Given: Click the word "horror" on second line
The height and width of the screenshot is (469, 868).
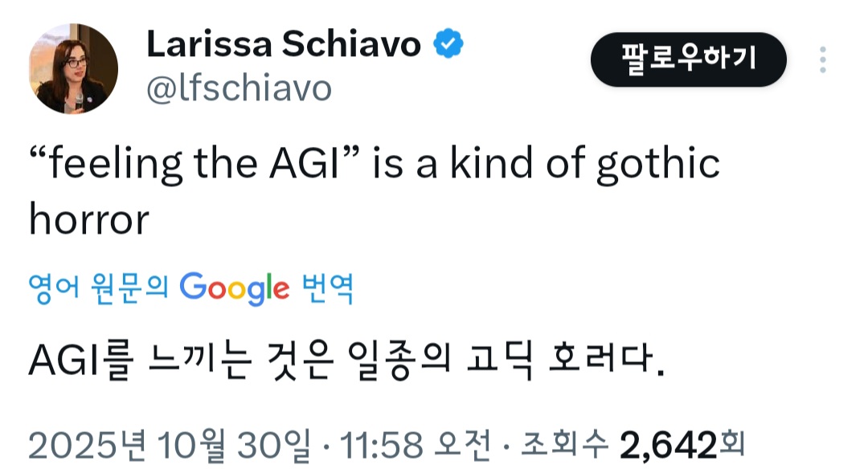Looking at the screenshot, I should (x=89, y=218).
